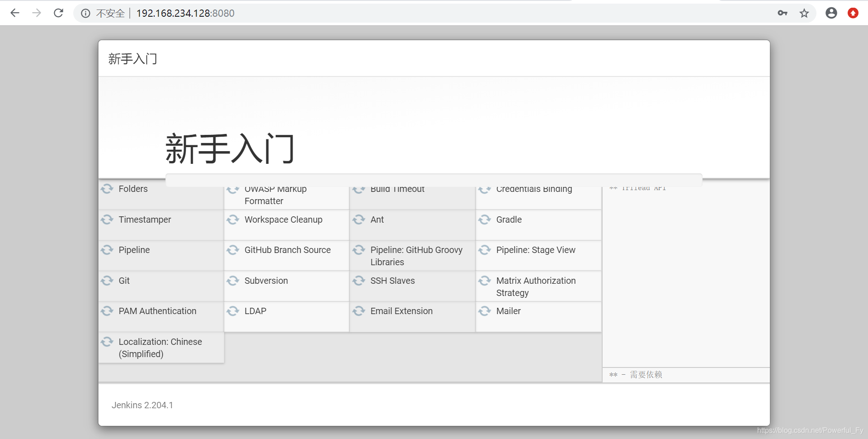This screenshot has width=868, height=439.
Task: Click the sync icon beside Pipeline: GitHub Groovy Libraries
Action: coord(359,250)
